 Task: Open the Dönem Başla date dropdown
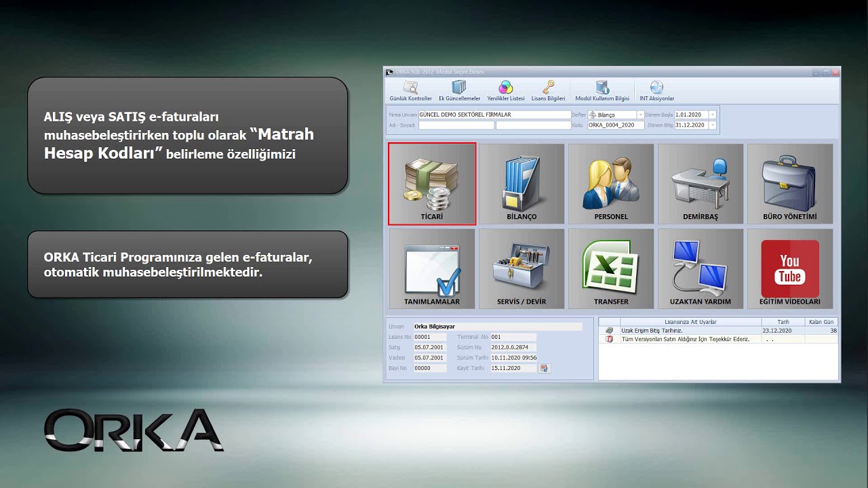[x=712, y=115]
